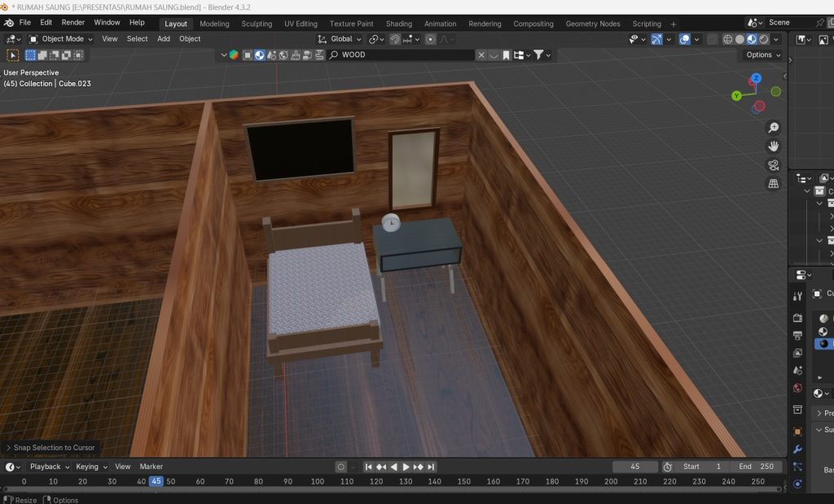Switch viewport to Rendered shading mode
The height and width of the screenshot is (504, 834).
(x=764, y=39)
